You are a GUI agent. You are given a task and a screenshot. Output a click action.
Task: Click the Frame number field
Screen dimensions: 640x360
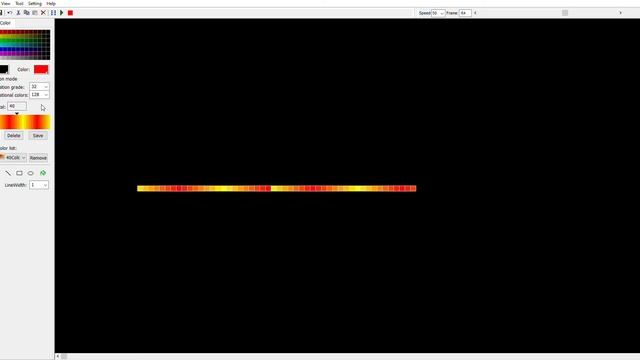465,13
